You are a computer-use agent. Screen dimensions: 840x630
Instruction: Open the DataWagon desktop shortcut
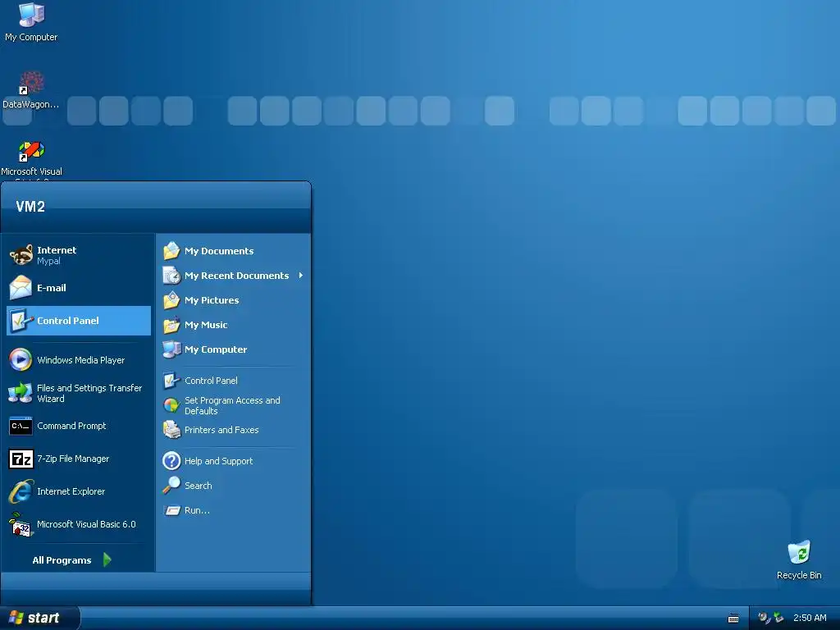31,90
